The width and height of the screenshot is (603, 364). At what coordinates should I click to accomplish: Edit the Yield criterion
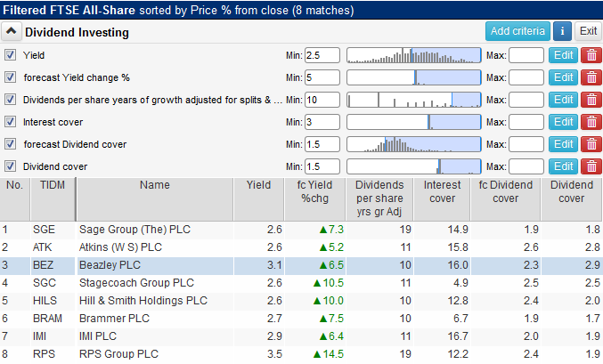[x=563, y=55]
